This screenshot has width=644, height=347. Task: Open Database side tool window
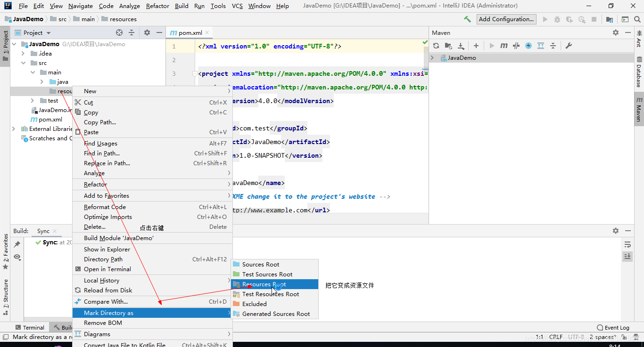point(639,72)
